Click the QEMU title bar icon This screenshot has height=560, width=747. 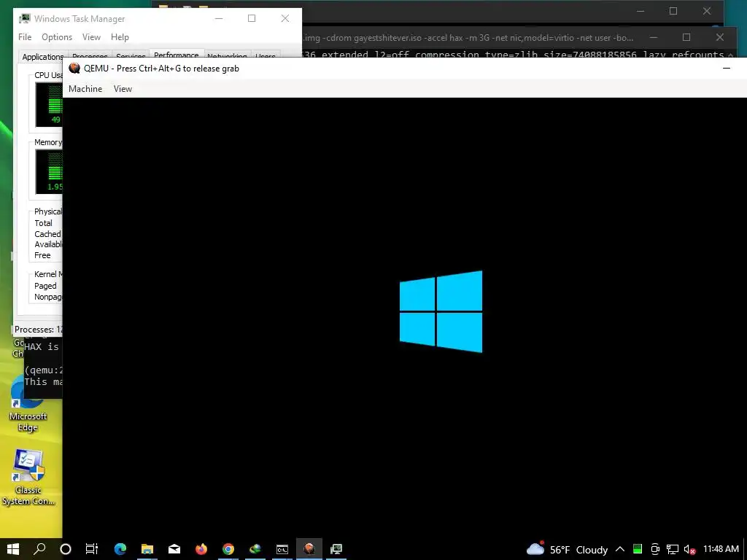click(74, 68)
